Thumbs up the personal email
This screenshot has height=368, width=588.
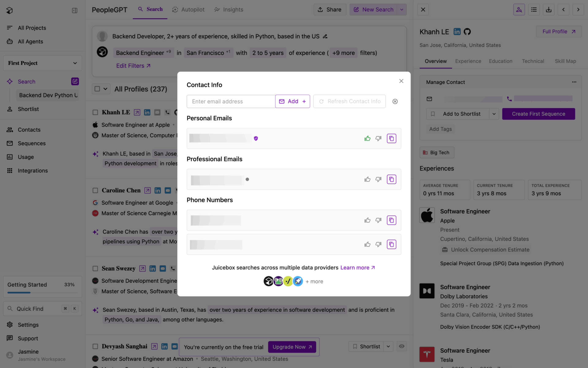point(367,138)
